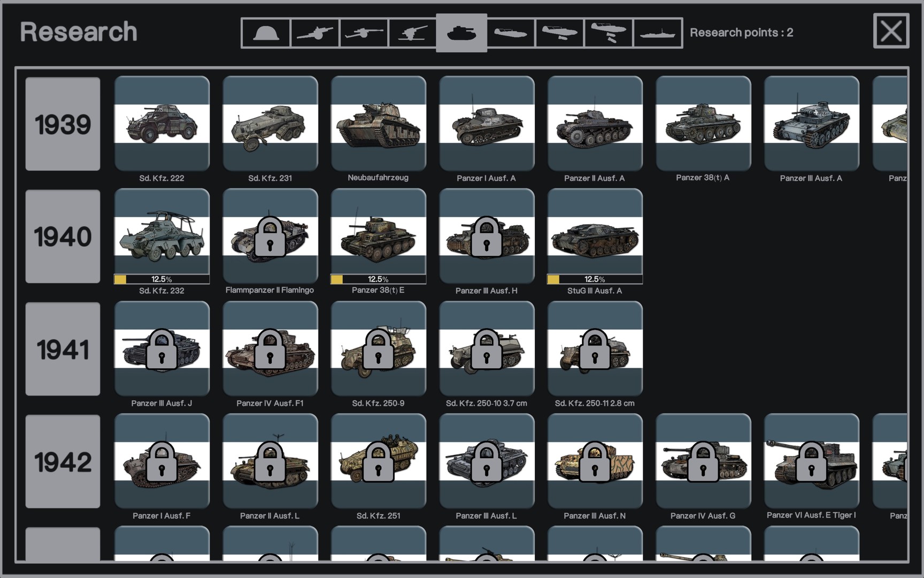924x578 pixels.
Task: Open the fighter plane research category
Action: click(511, 33)
